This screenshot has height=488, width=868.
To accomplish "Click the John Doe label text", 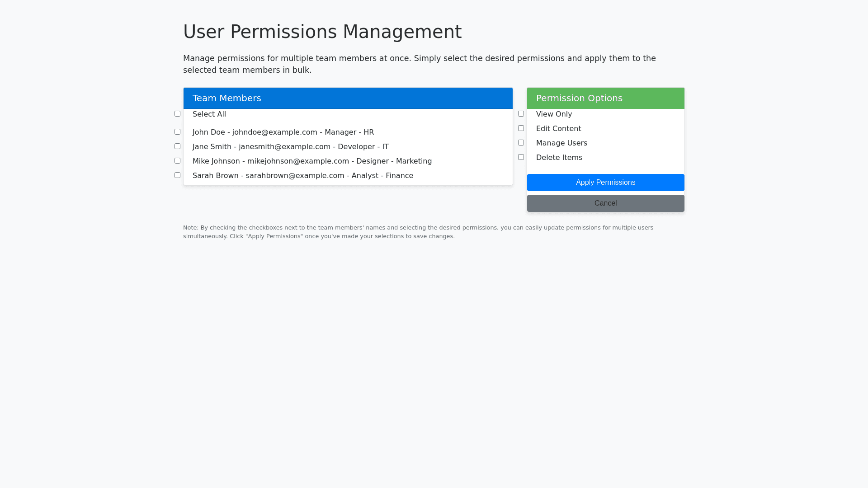I will coord(283,132).
